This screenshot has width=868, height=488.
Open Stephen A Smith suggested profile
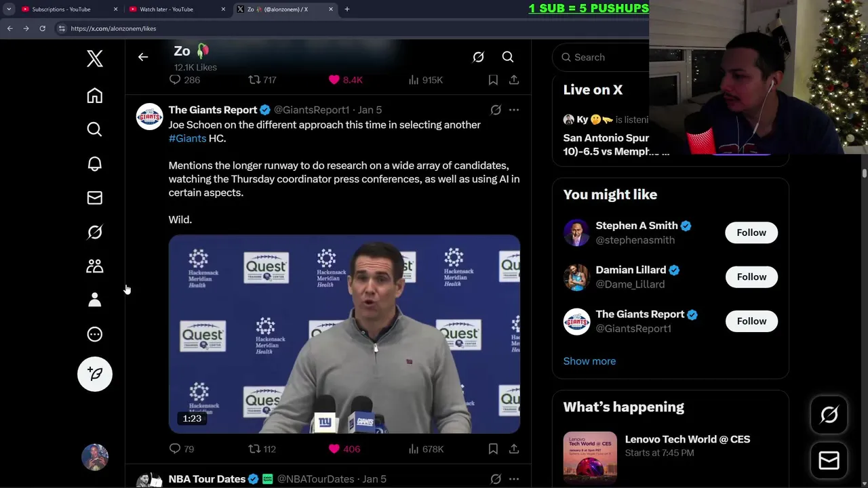(637, 226)
